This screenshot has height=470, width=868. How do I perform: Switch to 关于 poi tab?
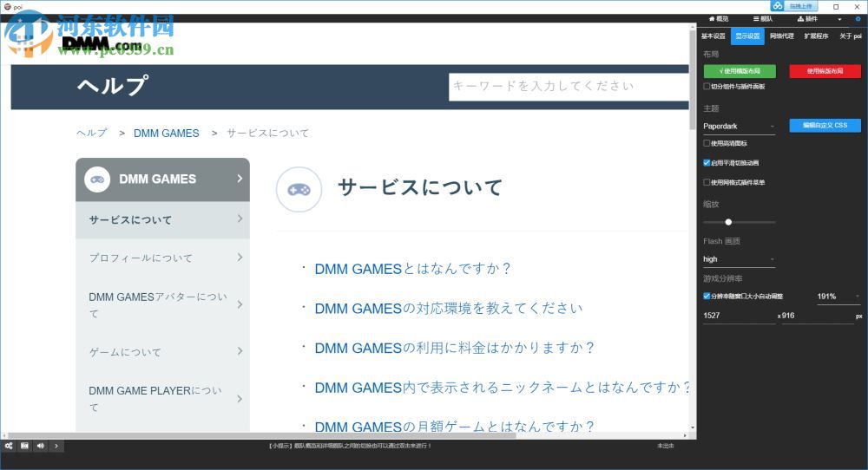(851, 36)
